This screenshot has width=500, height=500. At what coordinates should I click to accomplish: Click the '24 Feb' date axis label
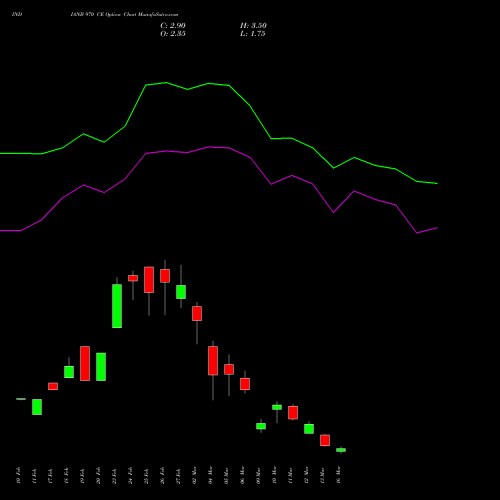(130, 475)
